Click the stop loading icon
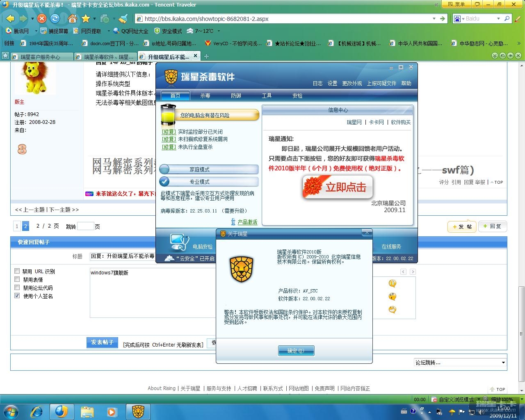The height and width of the screenshot is (420, 525). 41,18
